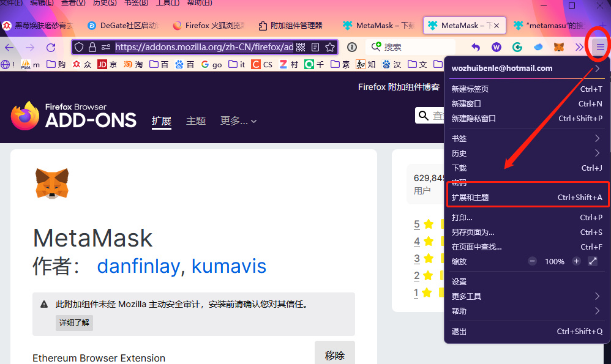Open Firefox 附加组件博客 link
This screenshot has width=611, height=364.
click(x=399, y=87)
